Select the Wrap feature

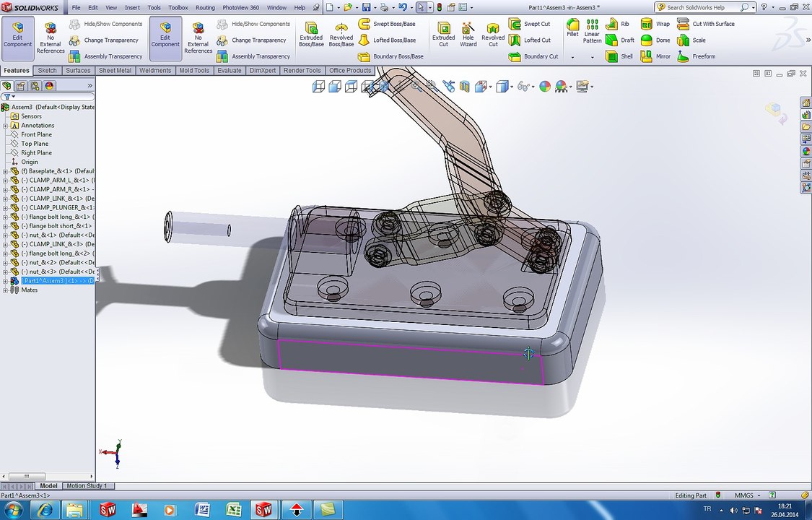click(x=655, y=24)
